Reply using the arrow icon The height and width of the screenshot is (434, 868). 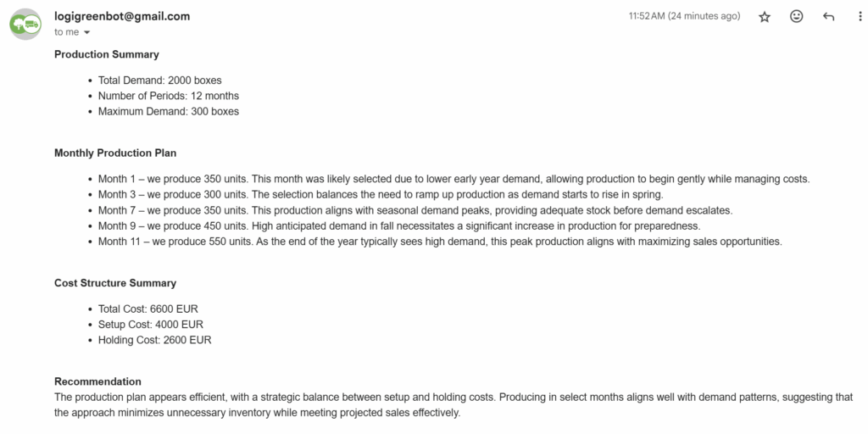[x=828, y=17]
